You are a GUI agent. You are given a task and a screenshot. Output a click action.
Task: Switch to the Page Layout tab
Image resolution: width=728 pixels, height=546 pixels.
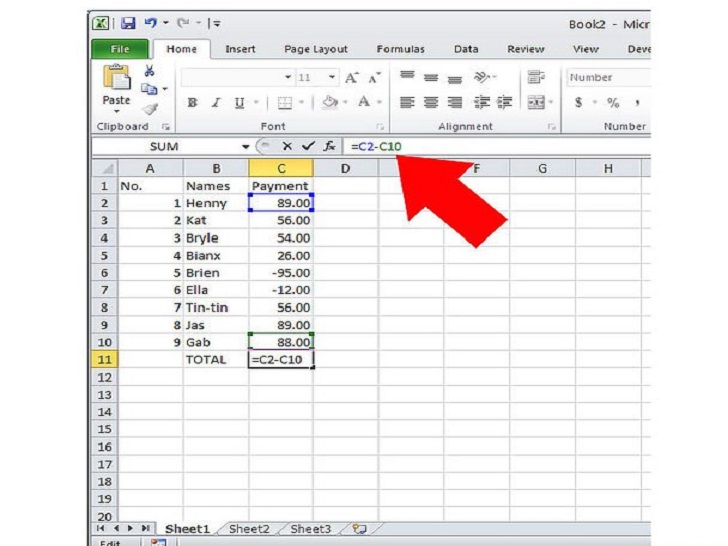tap(316, 49)
